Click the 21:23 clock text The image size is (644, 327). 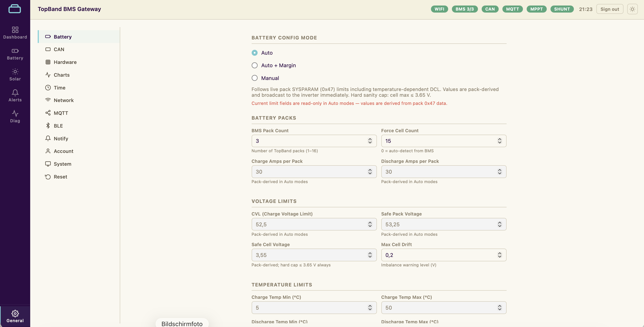[x=586, y=9]
